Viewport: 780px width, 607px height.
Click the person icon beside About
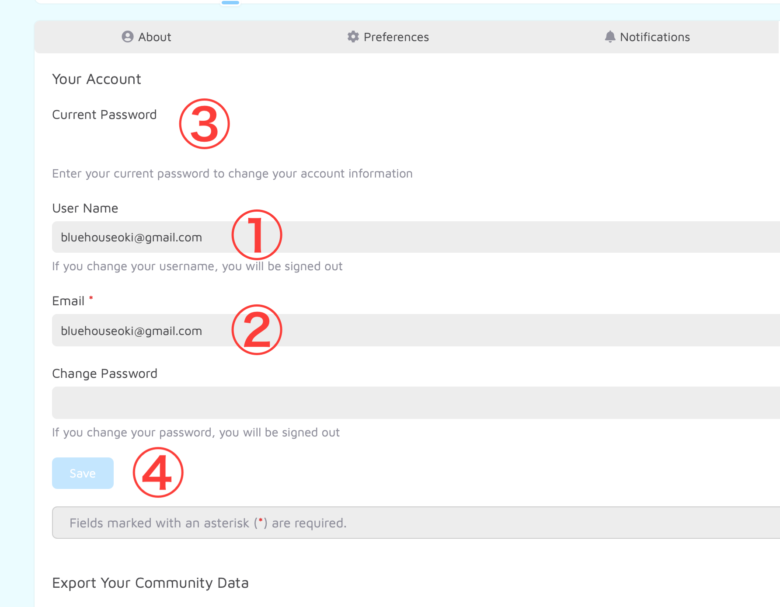pyautogui.click(x=127, y=36)
